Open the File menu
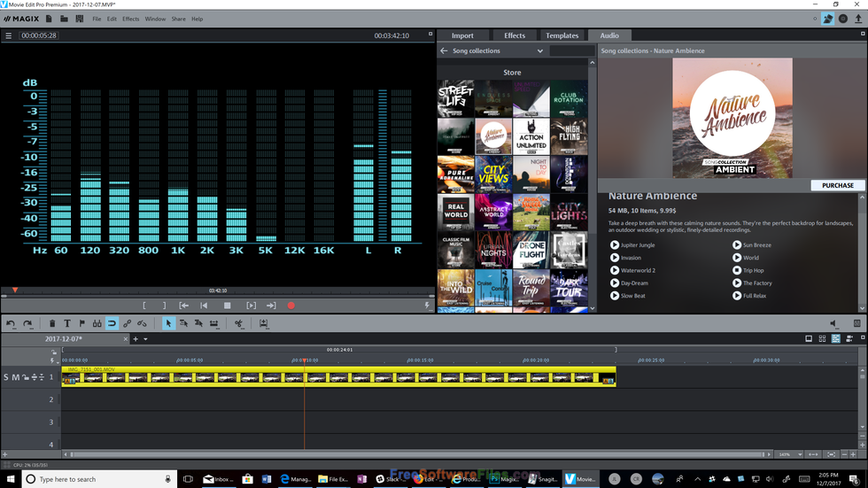Image resolution: width=868 pixels, height=488 pixels. 97,19
